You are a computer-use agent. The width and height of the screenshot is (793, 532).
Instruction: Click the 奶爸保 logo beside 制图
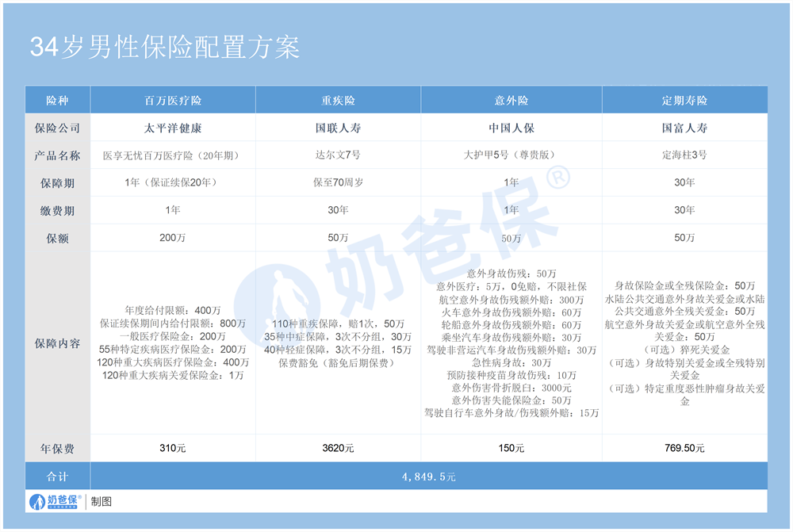(x=56, y=502)
